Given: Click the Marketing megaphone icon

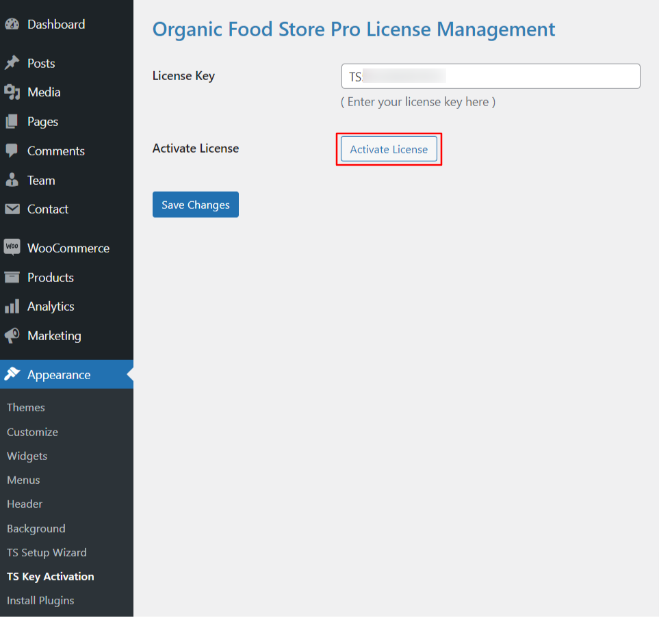Looking at the screenshot, I should click(x=12, y=336).
